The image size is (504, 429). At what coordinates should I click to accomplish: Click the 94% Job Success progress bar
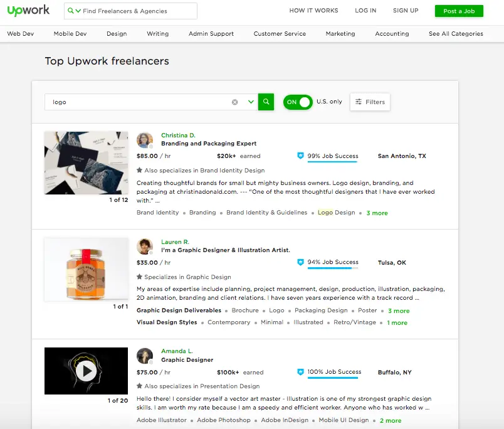(333, 268)
